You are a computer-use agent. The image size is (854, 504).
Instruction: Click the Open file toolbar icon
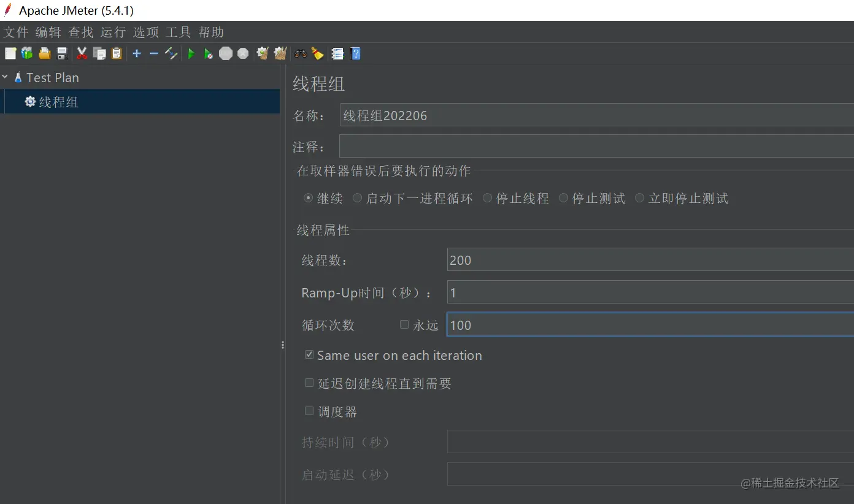click(x=45, y=54)
